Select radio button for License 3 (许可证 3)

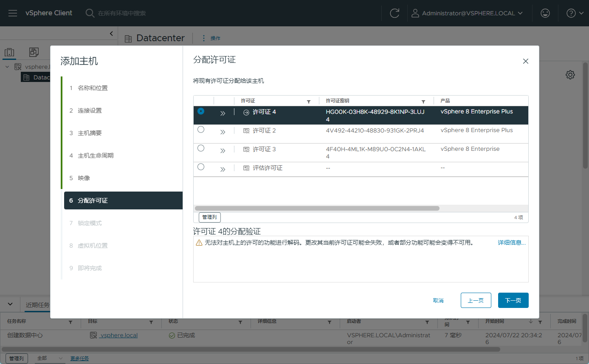(201, 148)
